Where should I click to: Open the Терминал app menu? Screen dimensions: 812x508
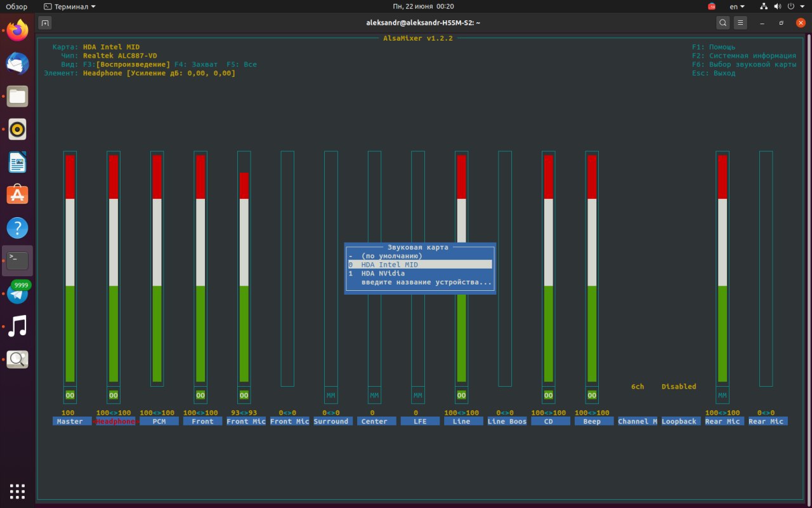(x=70, y=6)
